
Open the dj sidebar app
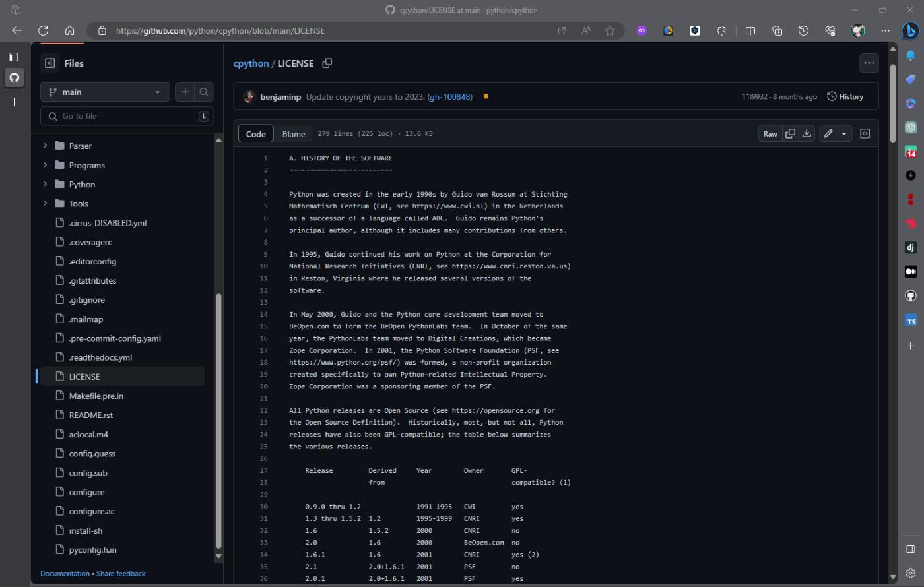point(911,247)
